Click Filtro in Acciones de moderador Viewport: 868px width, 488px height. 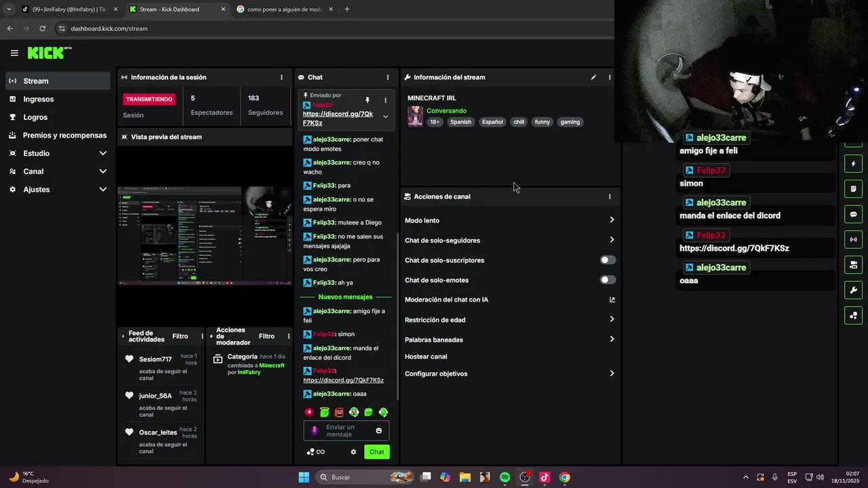267,336
